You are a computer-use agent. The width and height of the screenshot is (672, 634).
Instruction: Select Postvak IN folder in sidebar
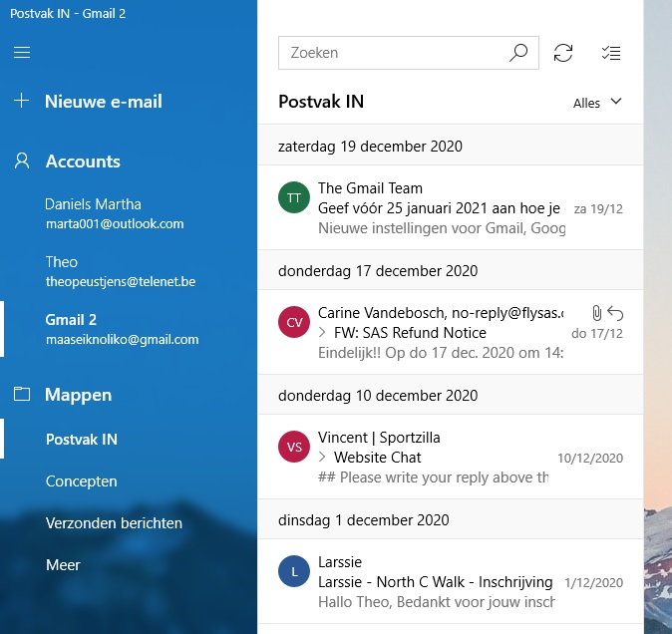[82, 440]
